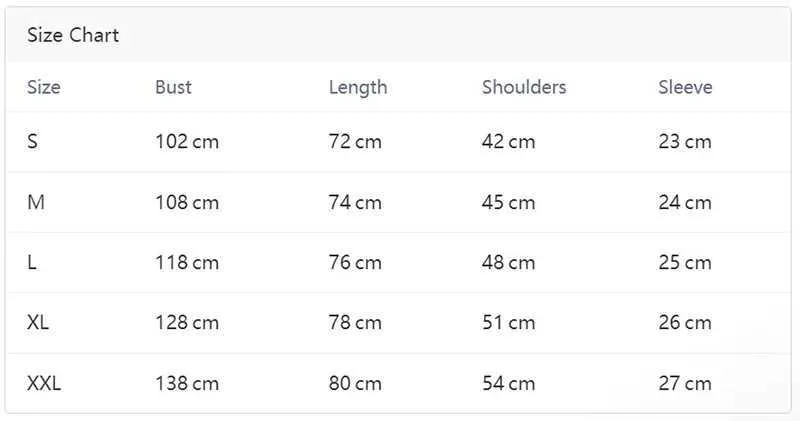Click the M size row label

click(x=36, y=203)
